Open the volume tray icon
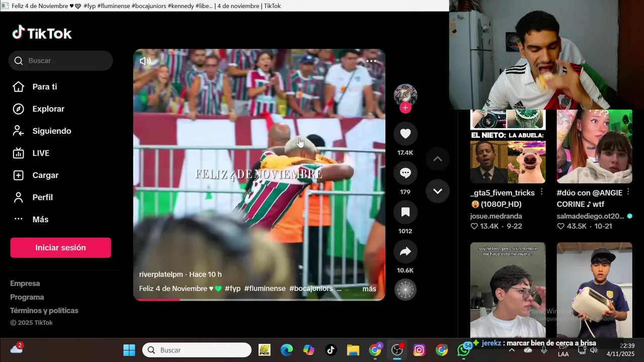Viewport: 644px width, 362px height. coord(594,350)
